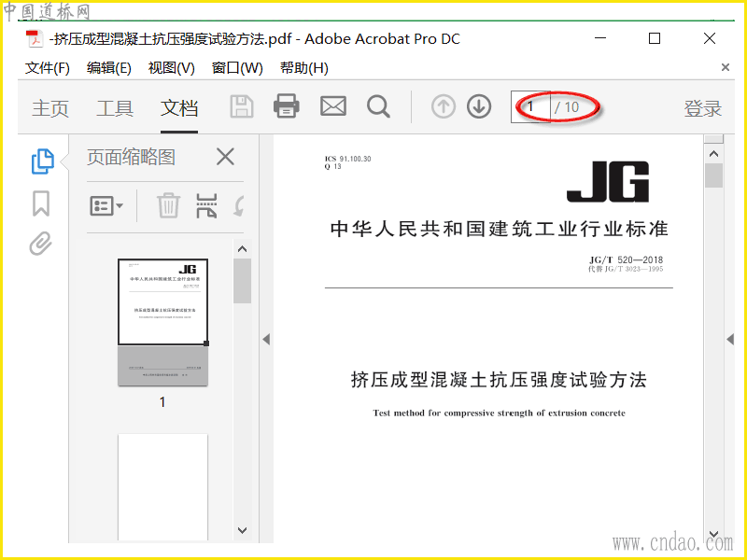Click the page-break split icon in thumbnail toolbar
The height and width of the screenshot is (560, 747).
pyautogui.click(x=206, y=205)
